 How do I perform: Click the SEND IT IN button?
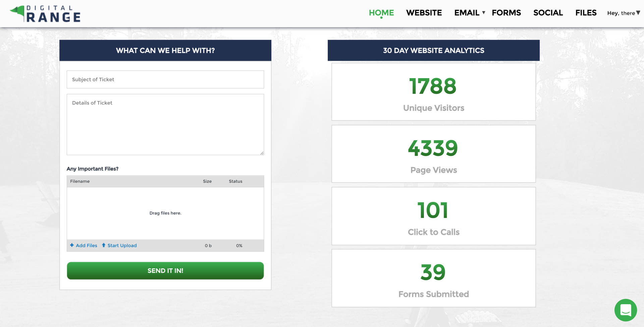165,271
